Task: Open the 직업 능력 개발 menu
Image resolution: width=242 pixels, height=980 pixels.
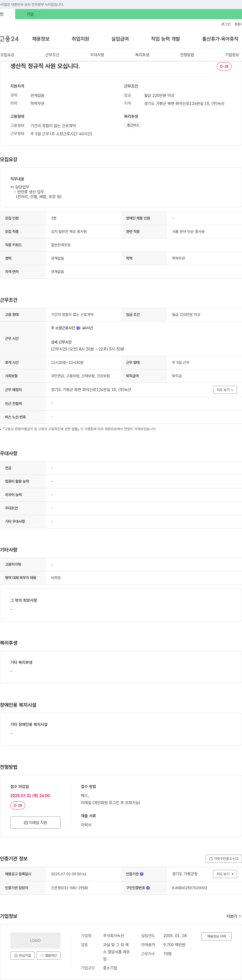Action: (165, 39)
